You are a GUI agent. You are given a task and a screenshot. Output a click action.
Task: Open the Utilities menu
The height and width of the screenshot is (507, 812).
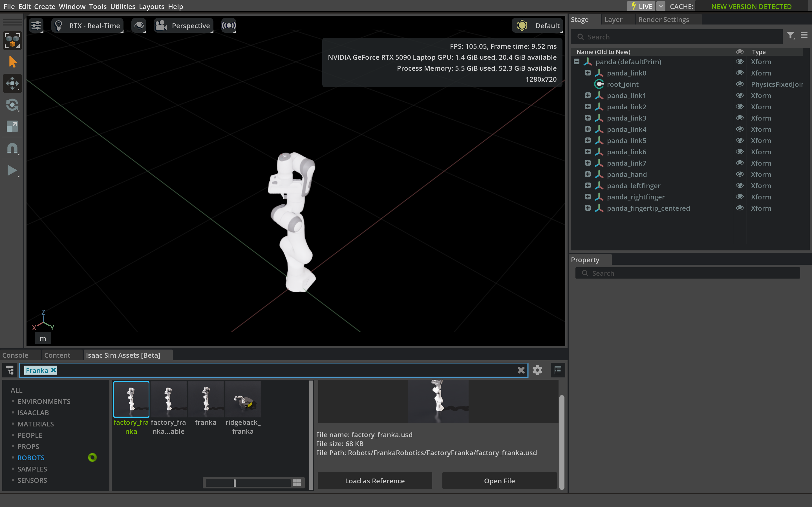(x=122, y=6)
